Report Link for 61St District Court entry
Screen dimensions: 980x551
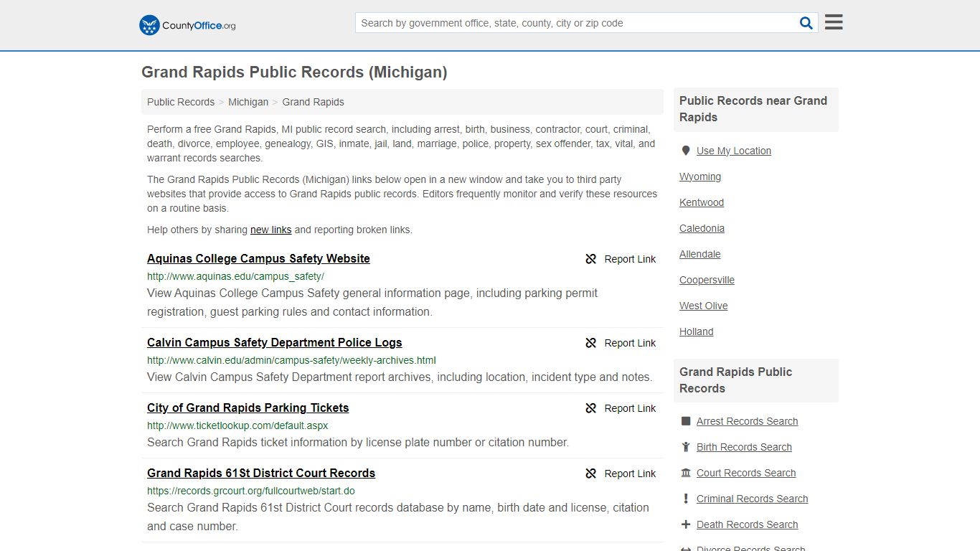click(x=630, y=474)
